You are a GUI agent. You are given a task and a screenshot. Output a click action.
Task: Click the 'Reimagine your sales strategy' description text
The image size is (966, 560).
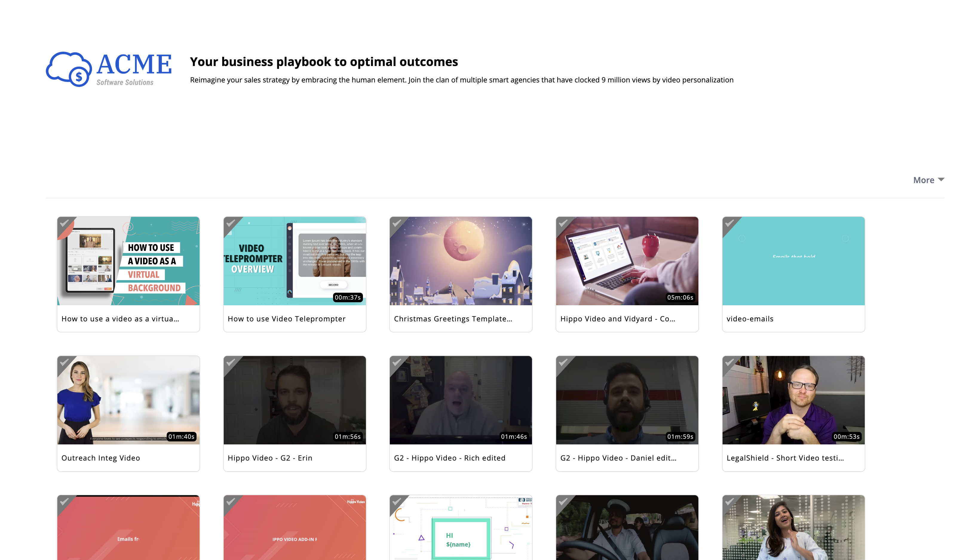[461, 80]
